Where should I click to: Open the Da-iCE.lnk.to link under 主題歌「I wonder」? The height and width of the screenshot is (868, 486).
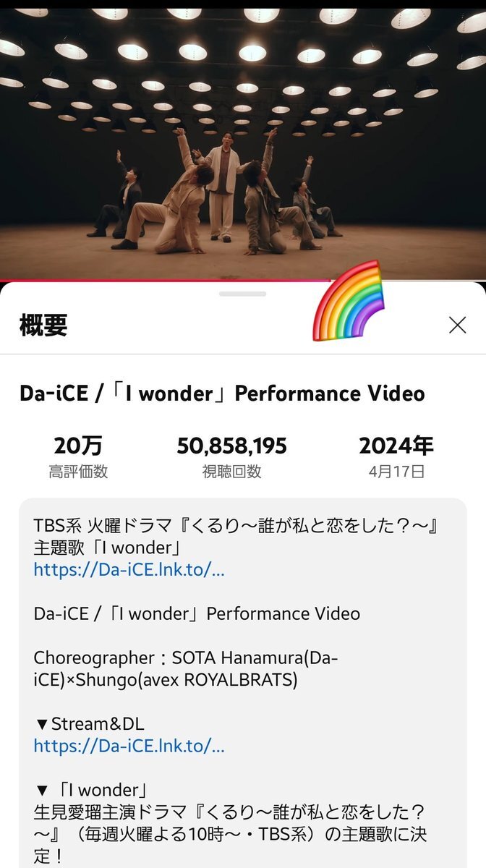click(129, 569)
